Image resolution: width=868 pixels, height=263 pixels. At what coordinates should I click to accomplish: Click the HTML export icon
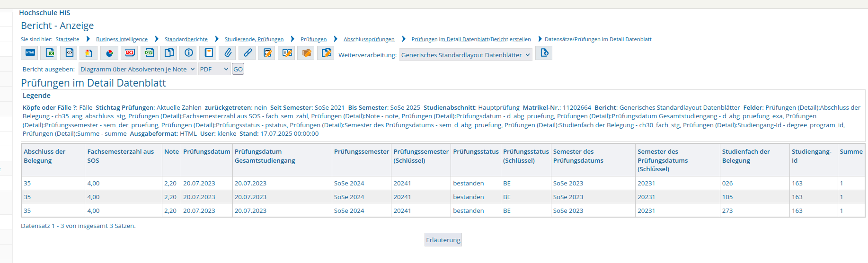tap(30, 53)
